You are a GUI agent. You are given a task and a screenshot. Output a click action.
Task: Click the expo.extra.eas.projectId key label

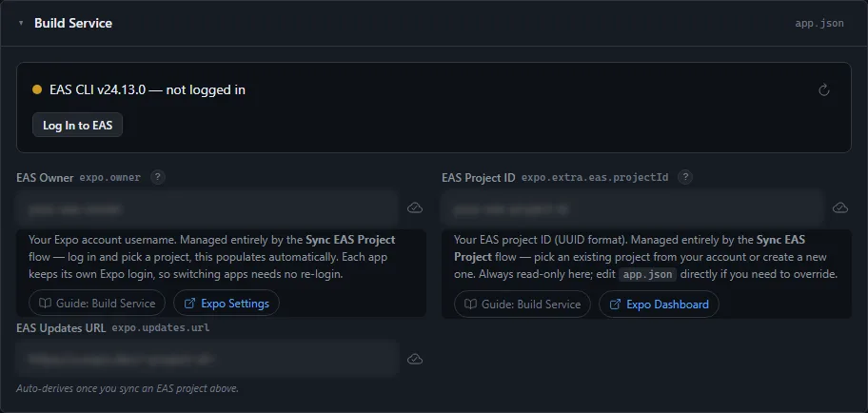click(595, 178)
